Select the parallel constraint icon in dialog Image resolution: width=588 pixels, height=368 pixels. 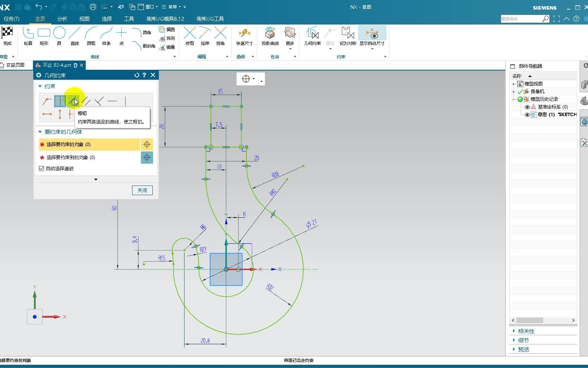tap(87, 101)
